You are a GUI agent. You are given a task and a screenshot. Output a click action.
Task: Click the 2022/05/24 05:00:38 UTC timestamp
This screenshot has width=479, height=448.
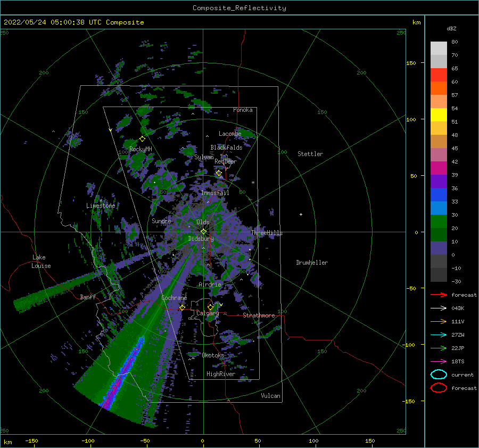53,22
